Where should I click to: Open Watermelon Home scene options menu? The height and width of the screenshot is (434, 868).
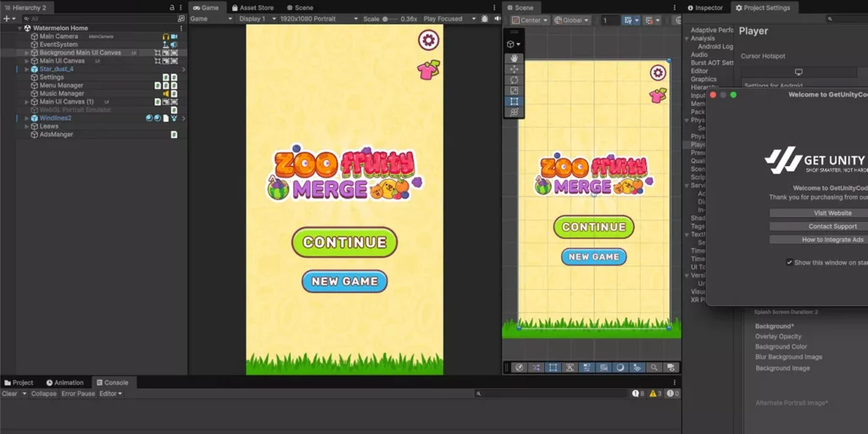point(181,28)
